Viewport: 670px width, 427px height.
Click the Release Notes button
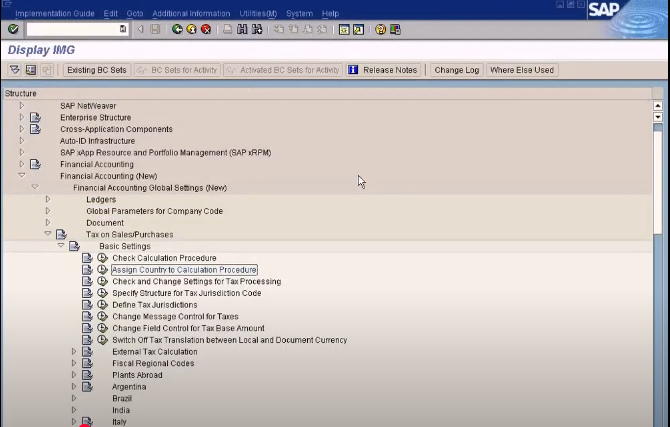[x=384, y=70]
